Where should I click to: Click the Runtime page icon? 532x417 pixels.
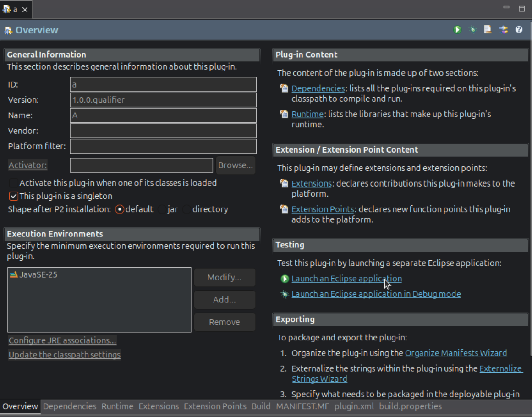click(x=284, y=114)
